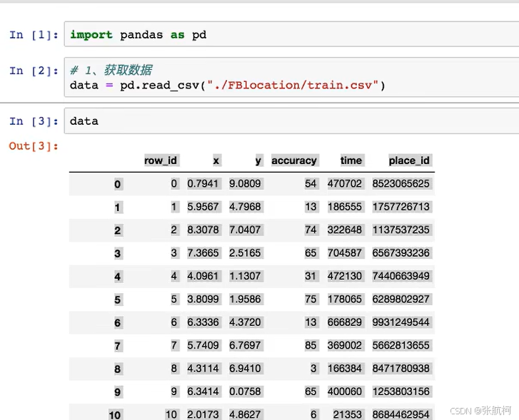Click time value 666829
519x420 pixels.
pyautogui.click(x=346, y=322)
